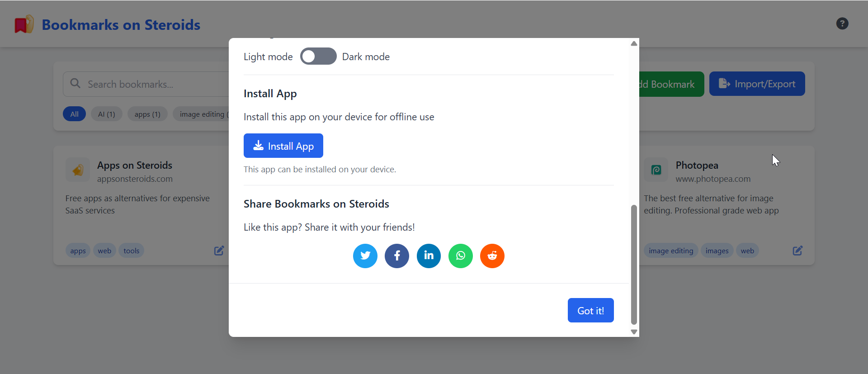Share on Twitter via the bird icon
This screenshot has width=868, height=374.
tap(365, 256)
